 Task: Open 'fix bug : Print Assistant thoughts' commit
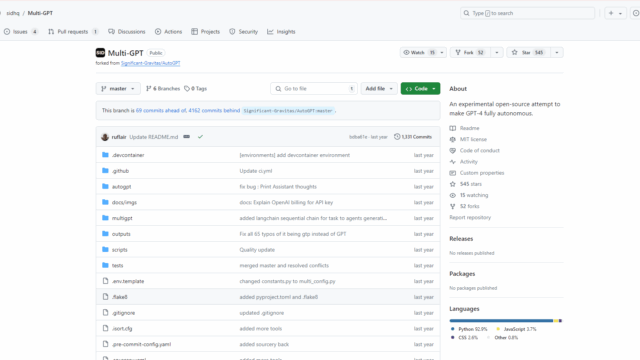(x=278, y=187)
